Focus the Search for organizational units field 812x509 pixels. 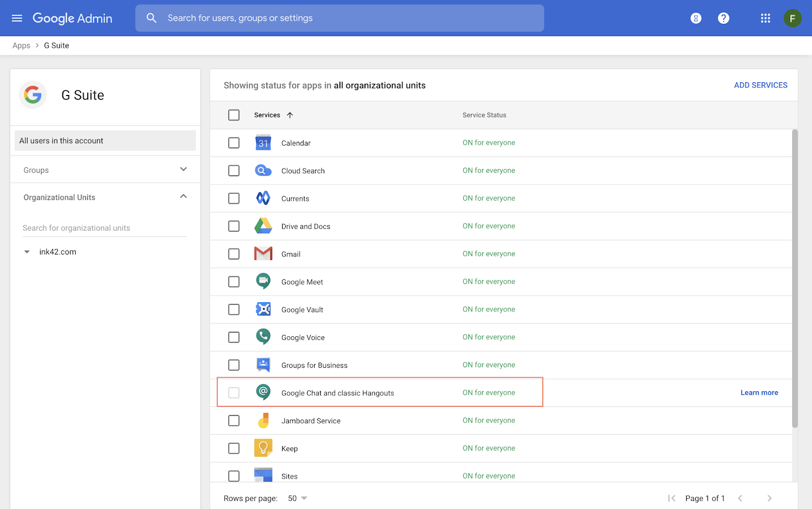tap(105, 228)
